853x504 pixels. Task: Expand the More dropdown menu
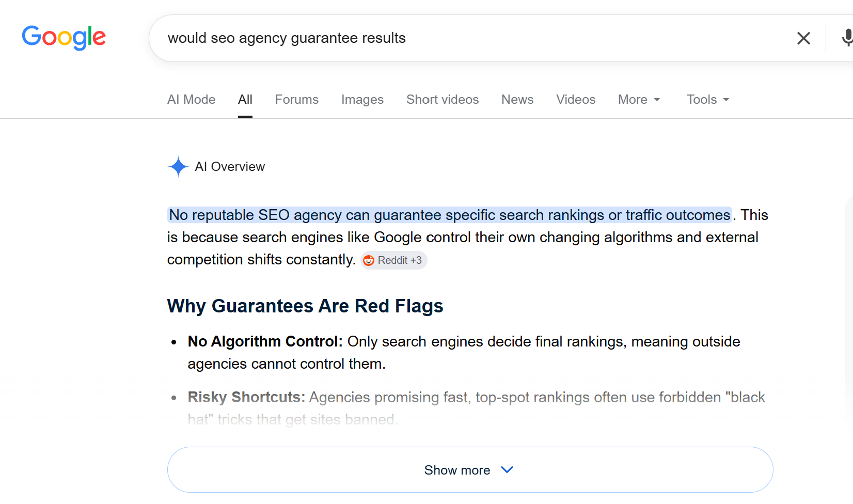pos(639,100)
